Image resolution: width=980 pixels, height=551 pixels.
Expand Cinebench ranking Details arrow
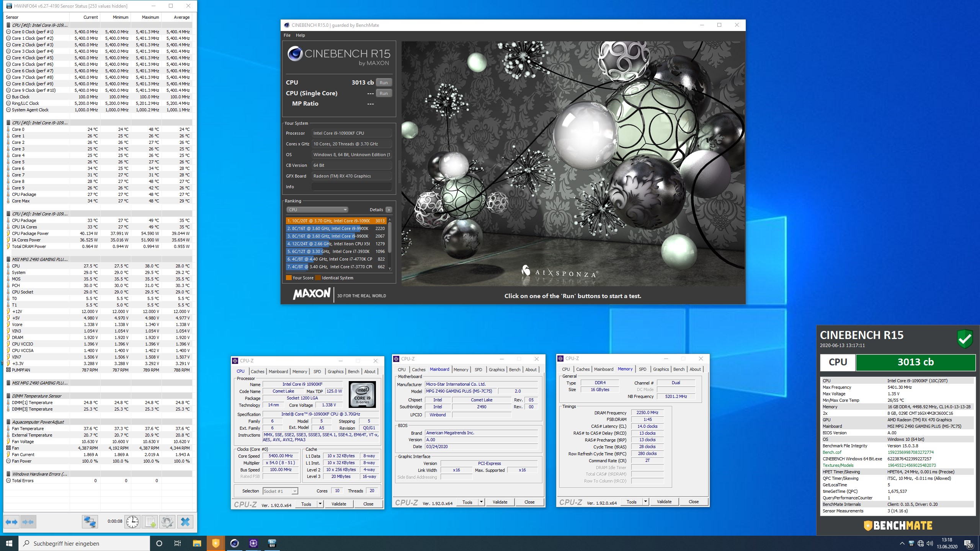tap(389, 210)
